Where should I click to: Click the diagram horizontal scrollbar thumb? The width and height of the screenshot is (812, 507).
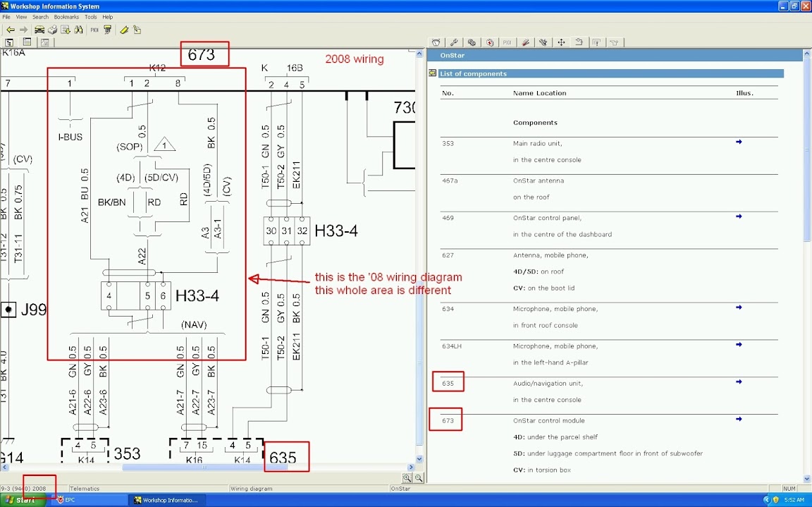(204, 467)
